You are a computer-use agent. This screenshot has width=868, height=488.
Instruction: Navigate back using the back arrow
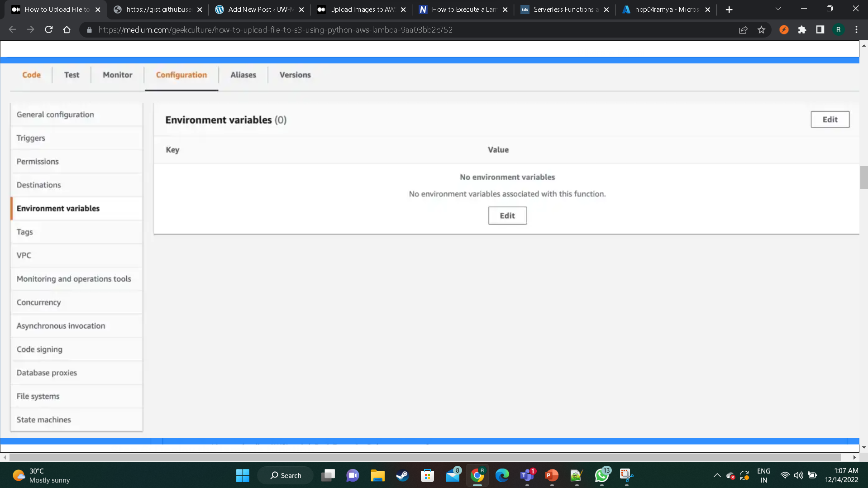12,29
